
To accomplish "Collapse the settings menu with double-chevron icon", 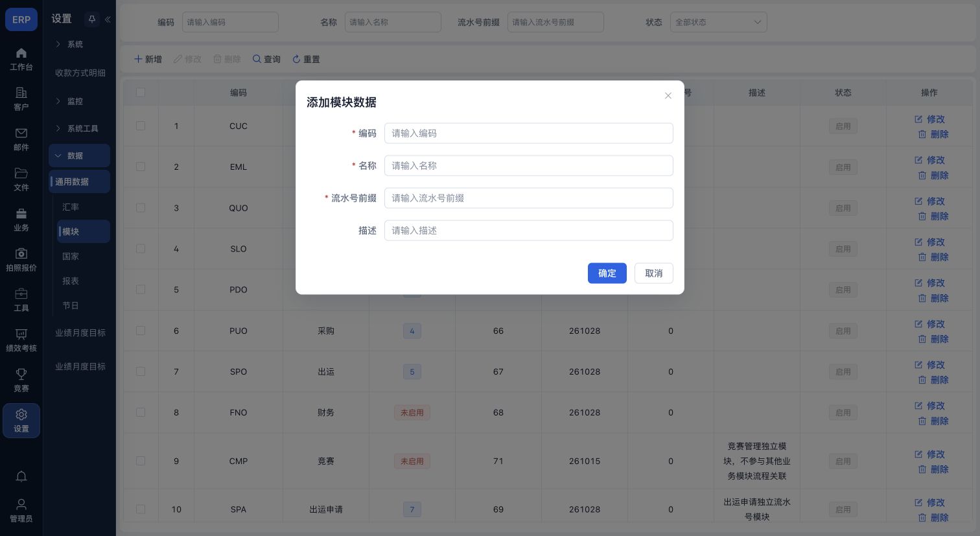I will [108, 19].
